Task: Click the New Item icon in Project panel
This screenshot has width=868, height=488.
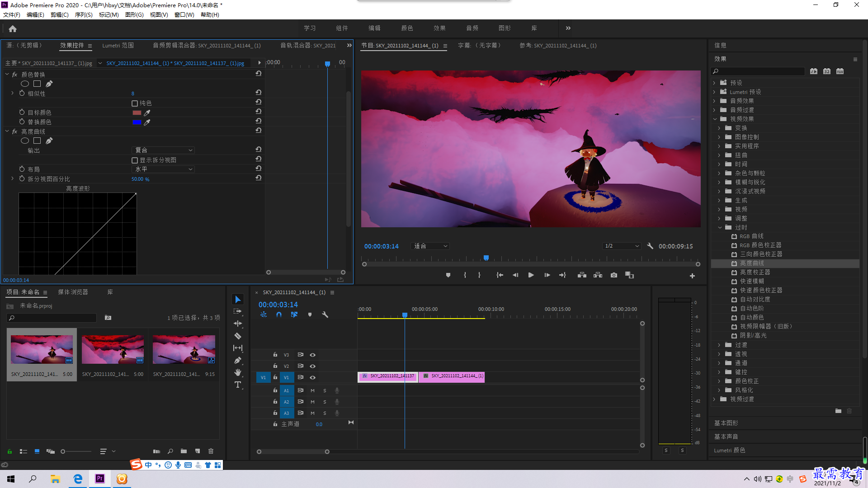Action: pyautogui.click(x=198, y=451)
